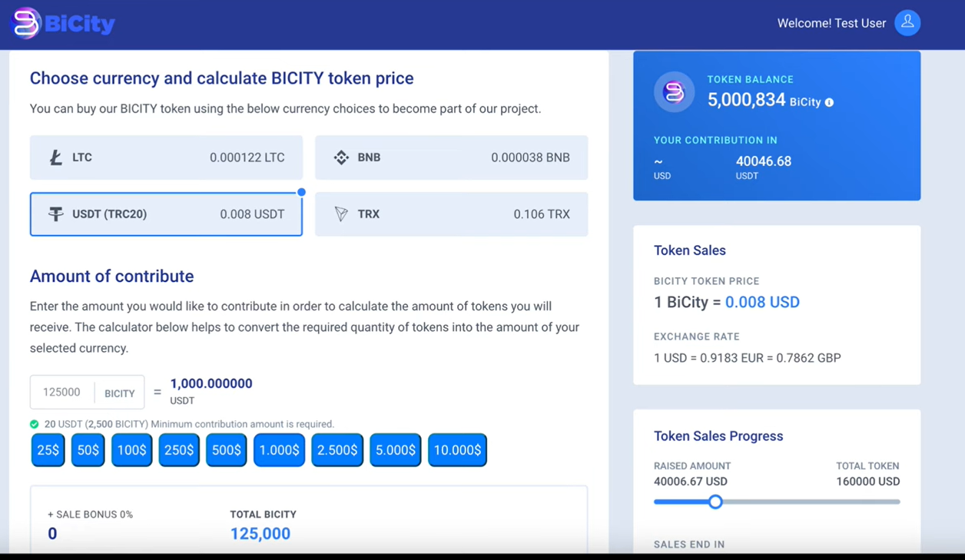This screenshot has height=560, width=965.
Task: Click the total token 160000 USD value
Action: [867, 482]
